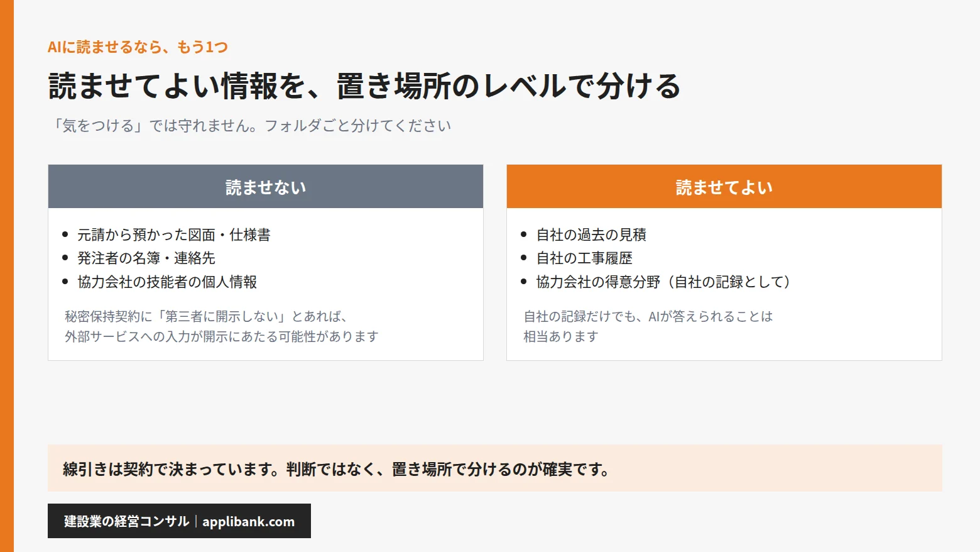Select the gray '読ませない' card header

pos(266,187)
